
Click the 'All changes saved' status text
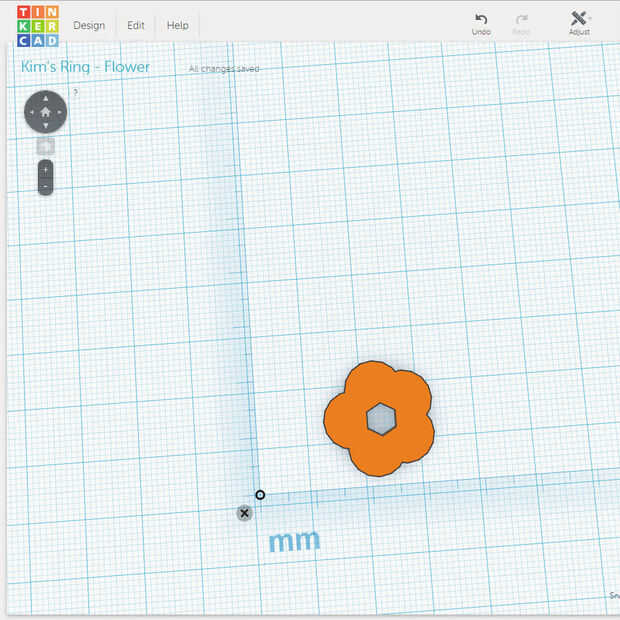click(x=224, y=69)
